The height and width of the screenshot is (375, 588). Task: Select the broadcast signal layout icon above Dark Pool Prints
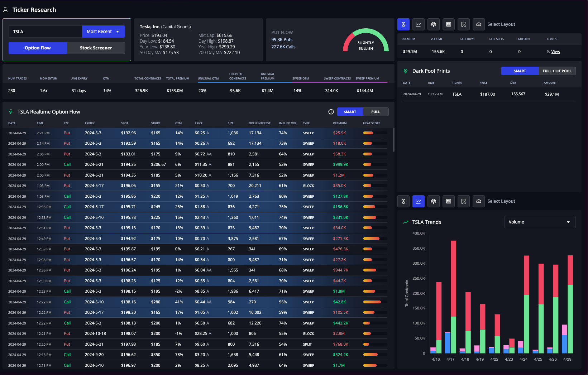click(x=434, y=24)
